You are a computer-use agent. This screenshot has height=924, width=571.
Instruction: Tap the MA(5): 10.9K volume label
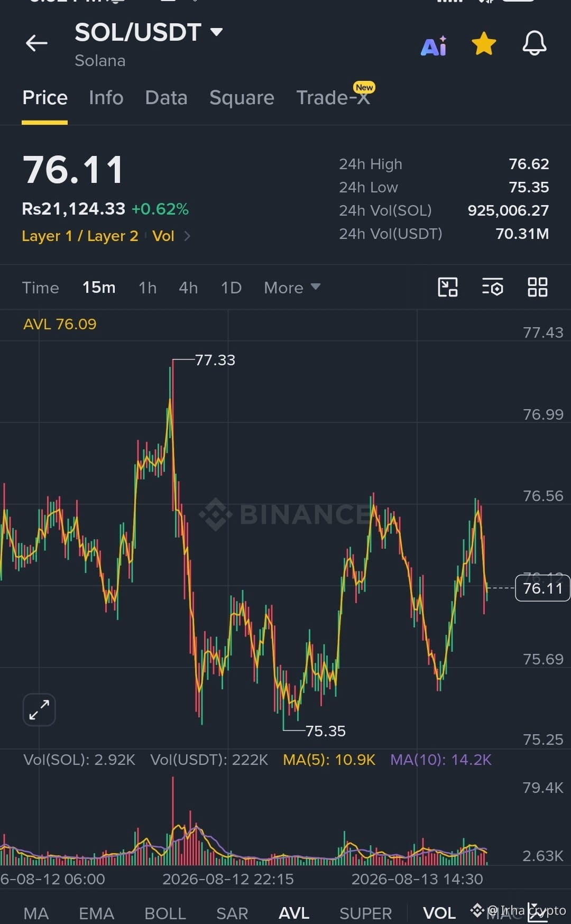(x=329, y=760)
